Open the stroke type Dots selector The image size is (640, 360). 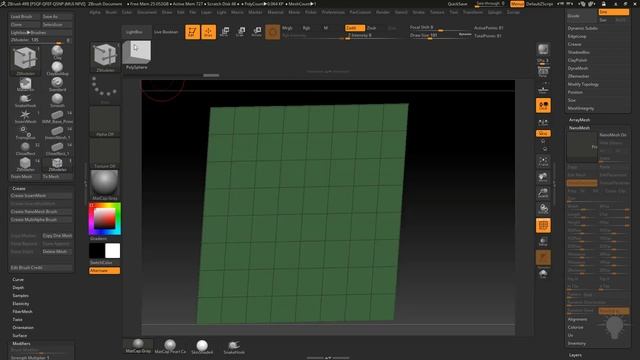104,89
